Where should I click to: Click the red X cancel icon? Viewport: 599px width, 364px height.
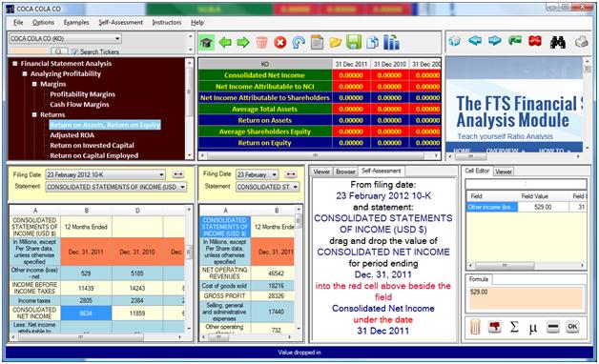(280, 42)
